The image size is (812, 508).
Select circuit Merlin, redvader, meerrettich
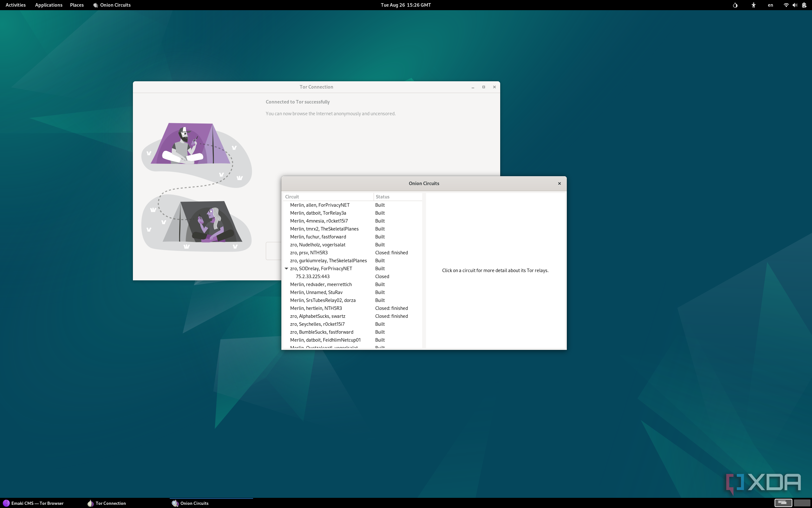click(352, 284)
